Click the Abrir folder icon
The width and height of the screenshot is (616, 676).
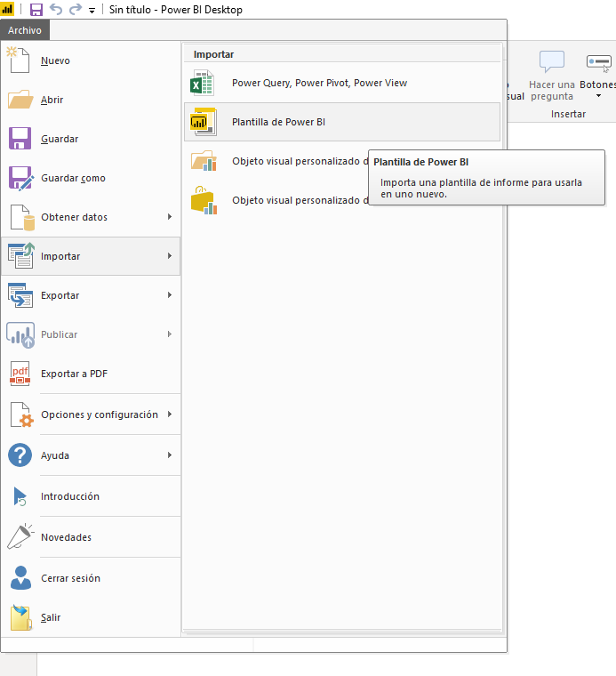20,100
